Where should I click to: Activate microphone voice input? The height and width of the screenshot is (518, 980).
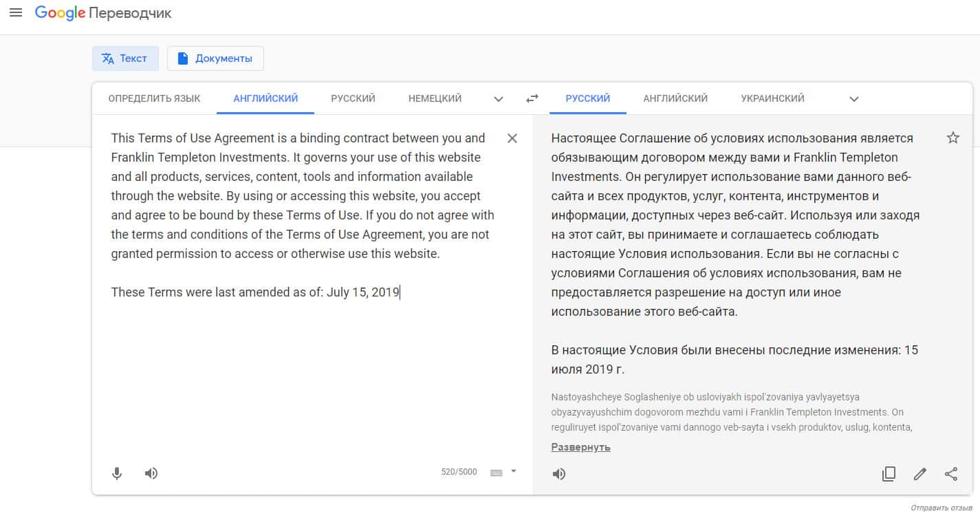pyautogui.click(x=117, y=473)
